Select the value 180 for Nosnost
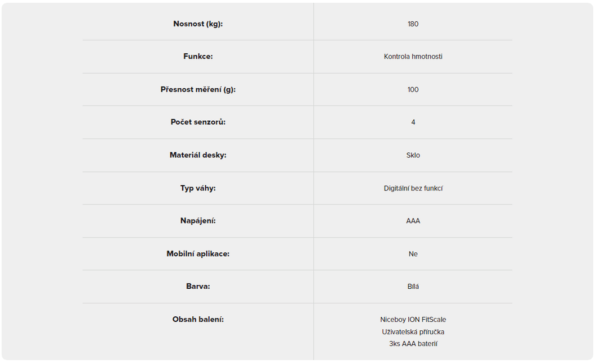Viewport: 596px width, 364px height. point(413,24)
